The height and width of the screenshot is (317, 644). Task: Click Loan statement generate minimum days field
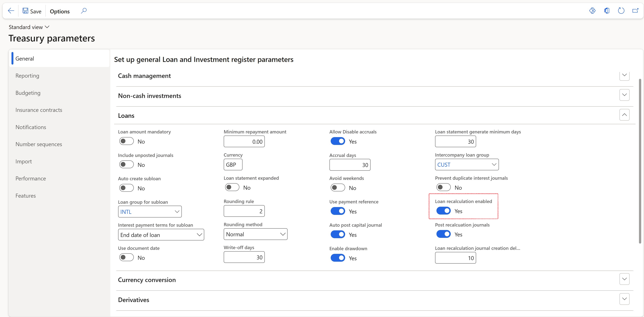tap(455, 141)
